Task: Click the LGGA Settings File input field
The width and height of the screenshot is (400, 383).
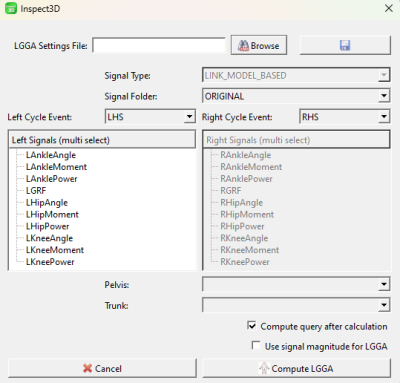Action: (159, 45)
